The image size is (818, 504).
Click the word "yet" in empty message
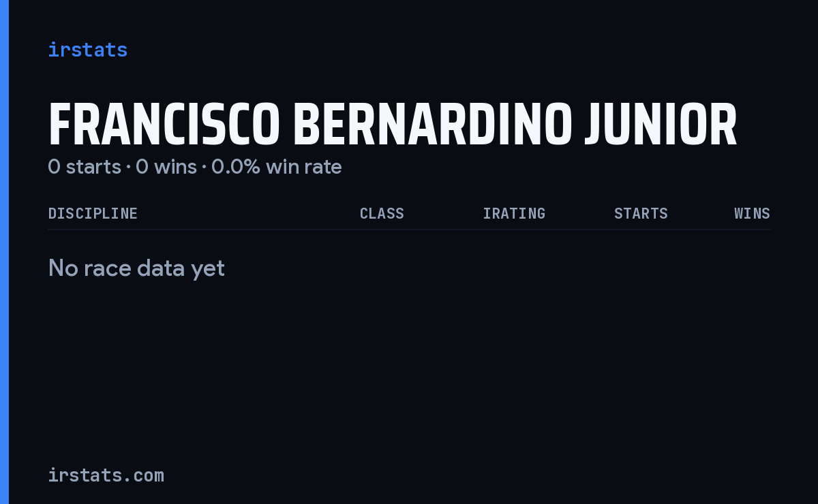coord(208,270)
